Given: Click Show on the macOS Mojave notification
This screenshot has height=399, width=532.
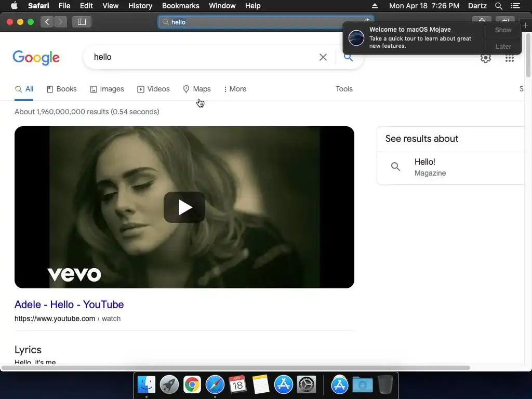Looking at the screenshot, I should point(503,30).
